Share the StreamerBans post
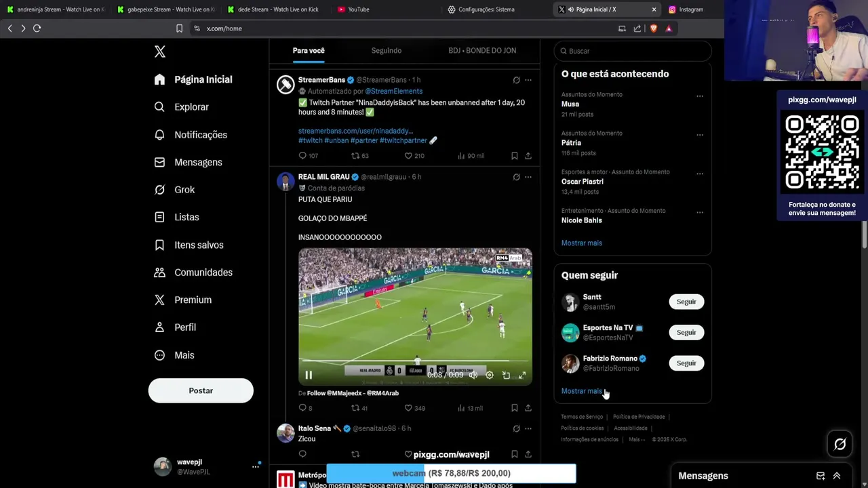The image size is (868, 488). tap(528, 156)
